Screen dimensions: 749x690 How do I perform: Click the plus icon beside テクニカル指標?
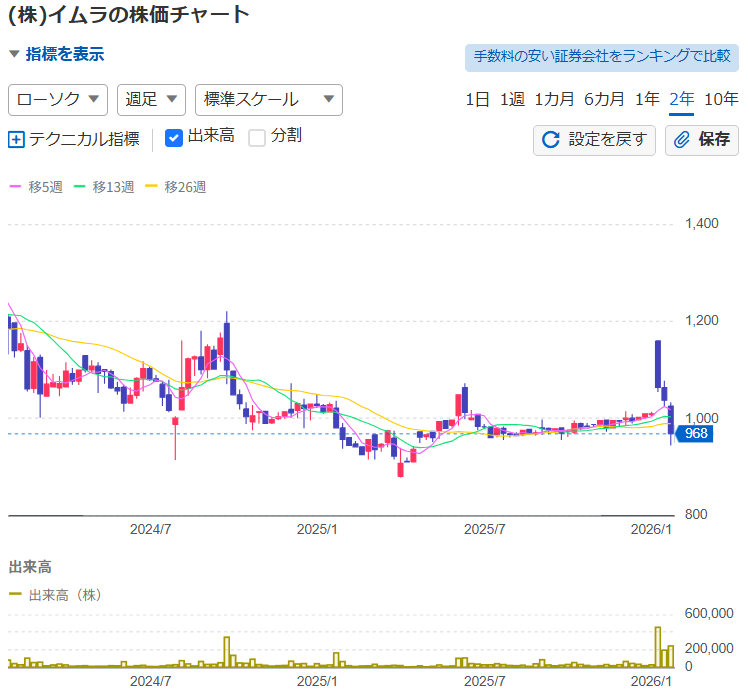pos(16,139)
